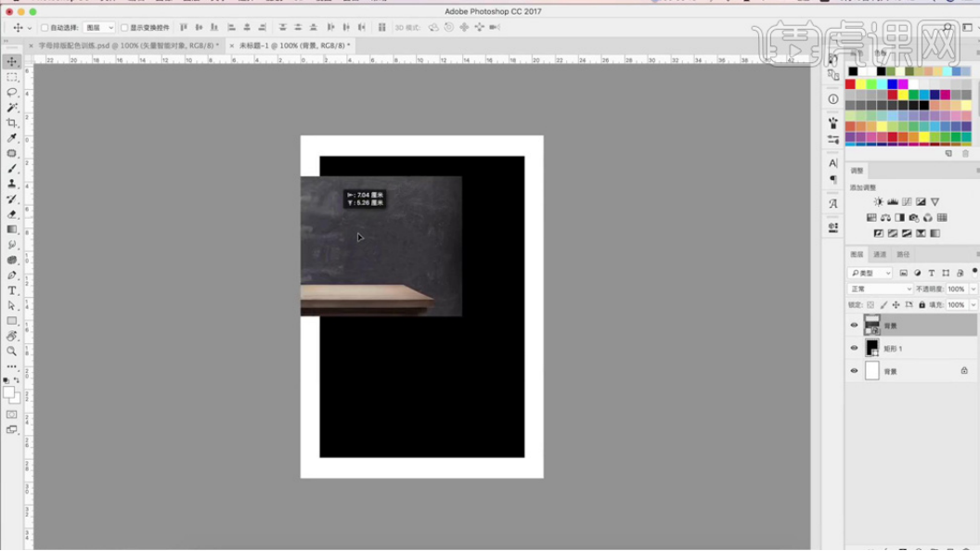
Task: Select the Pen tool
Action: [12, 275]
